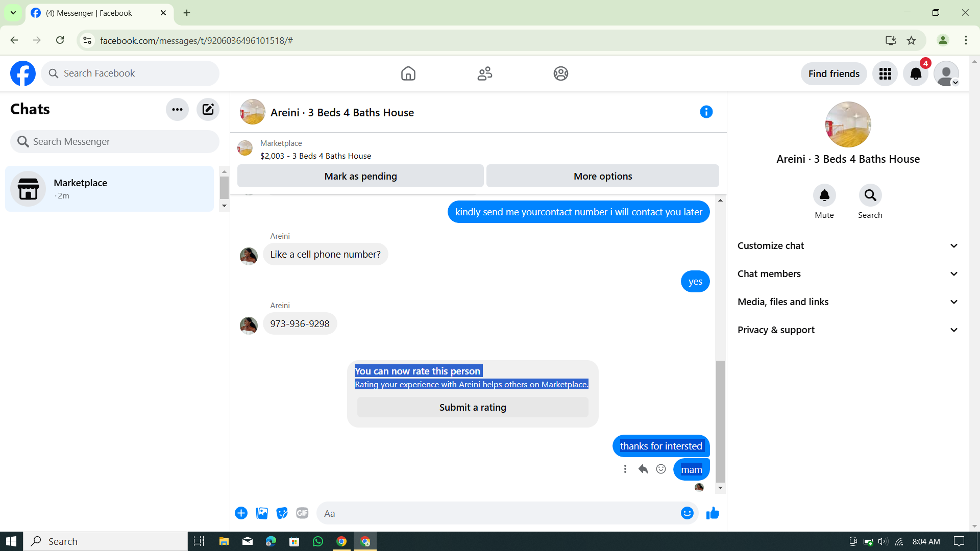Click the Mark as pending button

point(360,176)
